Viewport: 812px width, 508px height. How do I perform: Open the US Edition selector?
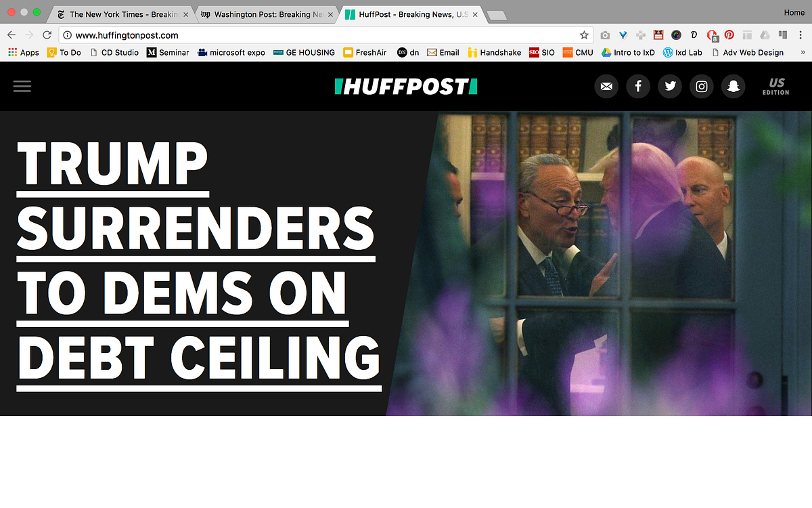[x=776, y=87]
